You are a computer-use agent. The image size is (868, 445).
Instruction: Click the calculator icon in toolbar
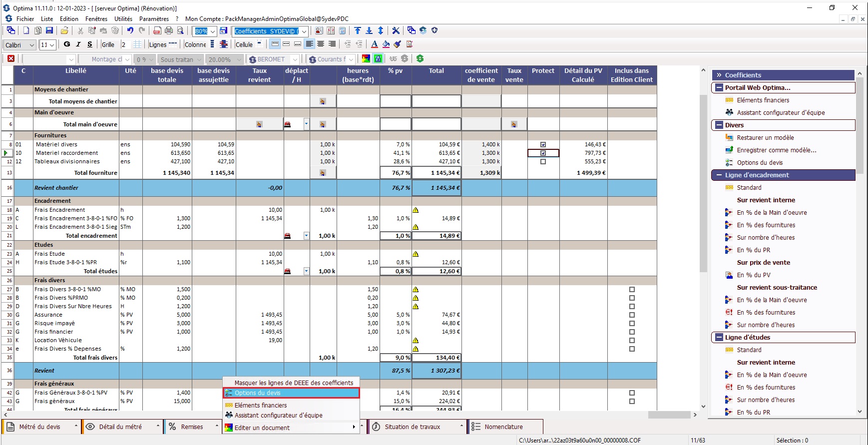coord(342,30)
